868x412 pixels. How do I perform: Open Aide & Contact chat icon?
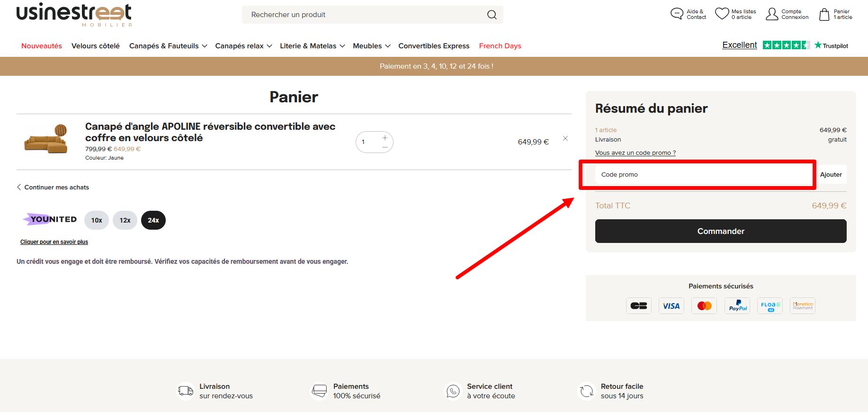pos(677,14)
